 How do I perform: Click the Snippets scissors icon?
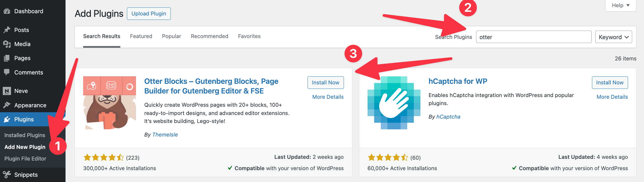(x=7, y=175)
